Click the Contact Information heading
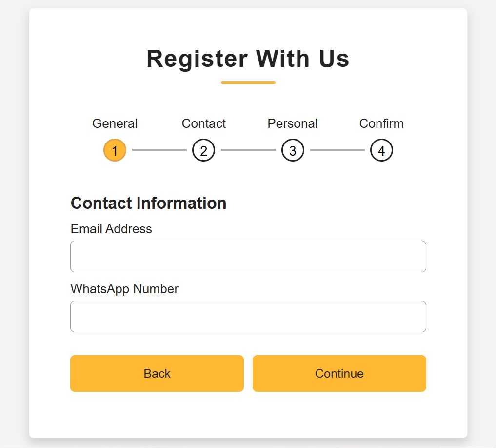Image resolution: width=496 pixels, height=448 pixels. click(x=148, y=203)
